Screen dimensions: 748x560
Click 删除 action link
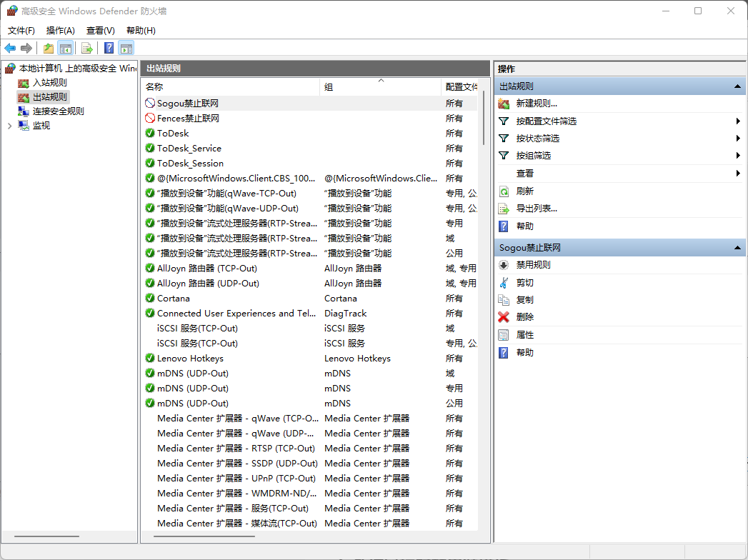(525, 317)
